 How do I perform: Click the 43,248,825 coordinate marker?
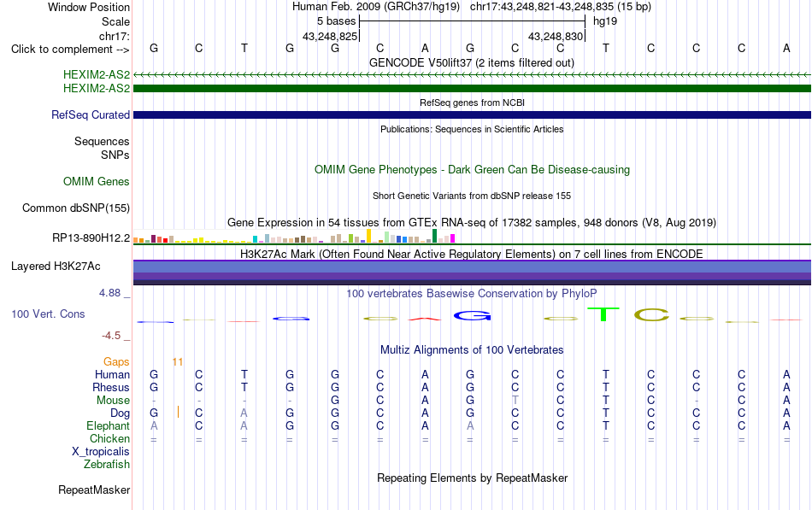(331, 36)
